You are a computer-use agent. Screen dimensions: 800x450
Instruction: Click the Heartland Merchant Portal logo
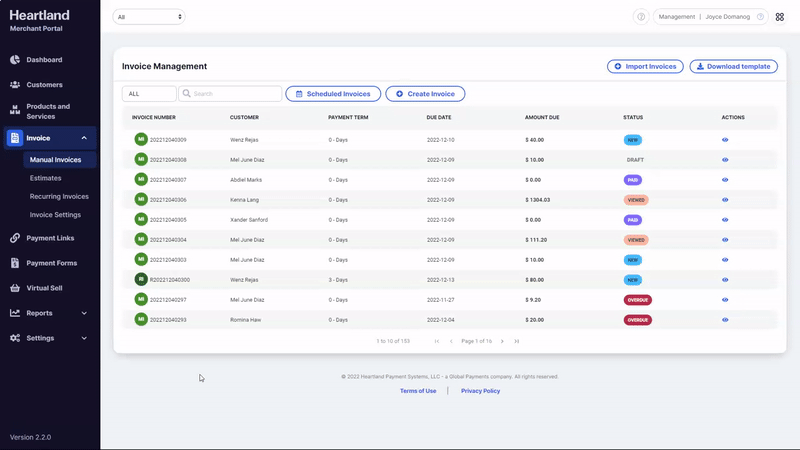tap(39, 20)
